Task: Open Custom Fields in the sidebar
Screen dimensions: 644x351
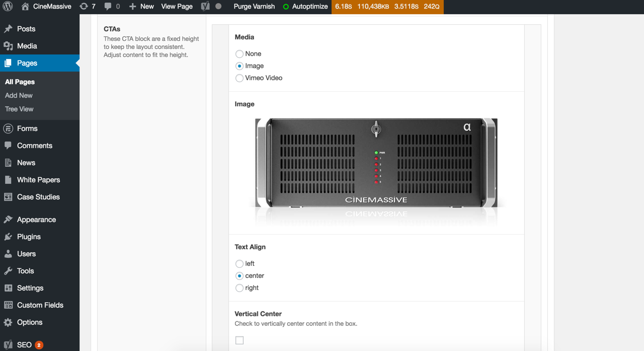Action: click(40, 306)
